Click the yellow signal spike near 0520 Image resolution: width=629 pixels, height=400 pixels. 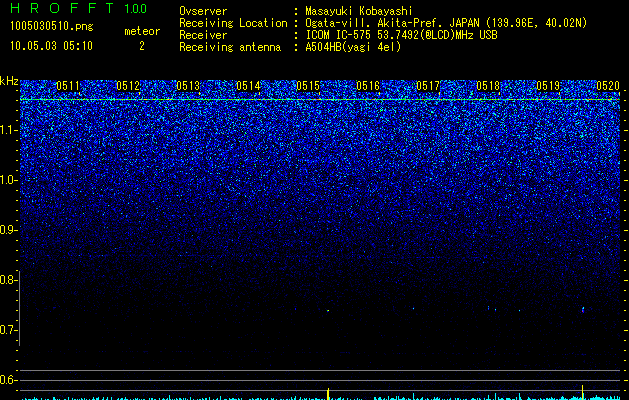pos(582,392)
